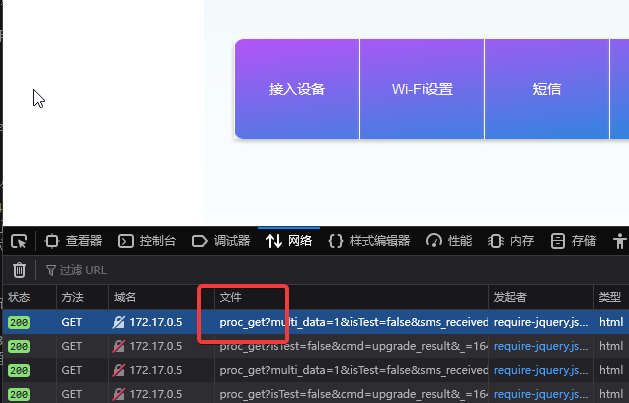
Task: Activate the element picker icon
Action: (x=19, y=241)
